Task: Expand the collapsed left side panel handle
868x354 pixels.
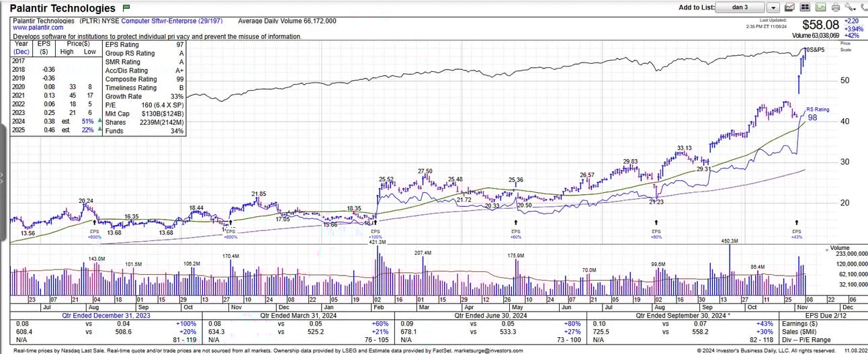Action: [x=3, y=181]
